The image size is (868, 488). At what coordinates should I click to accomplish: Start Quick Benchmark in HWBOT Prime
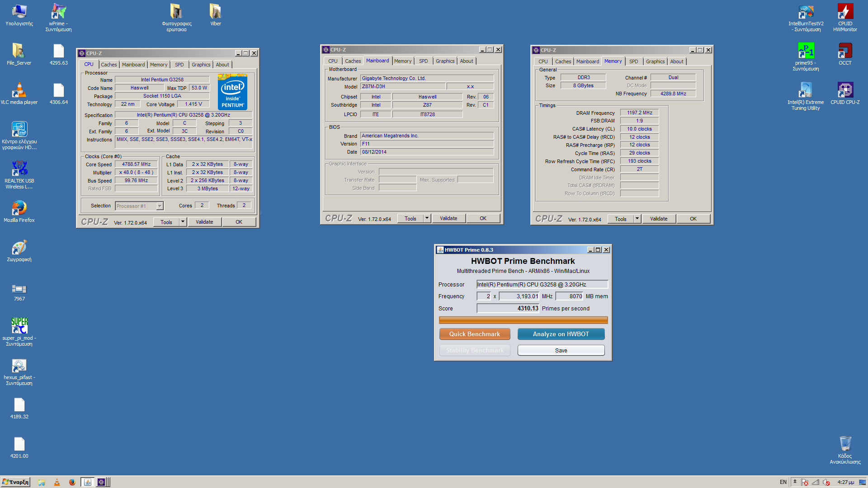pos(475,334)
